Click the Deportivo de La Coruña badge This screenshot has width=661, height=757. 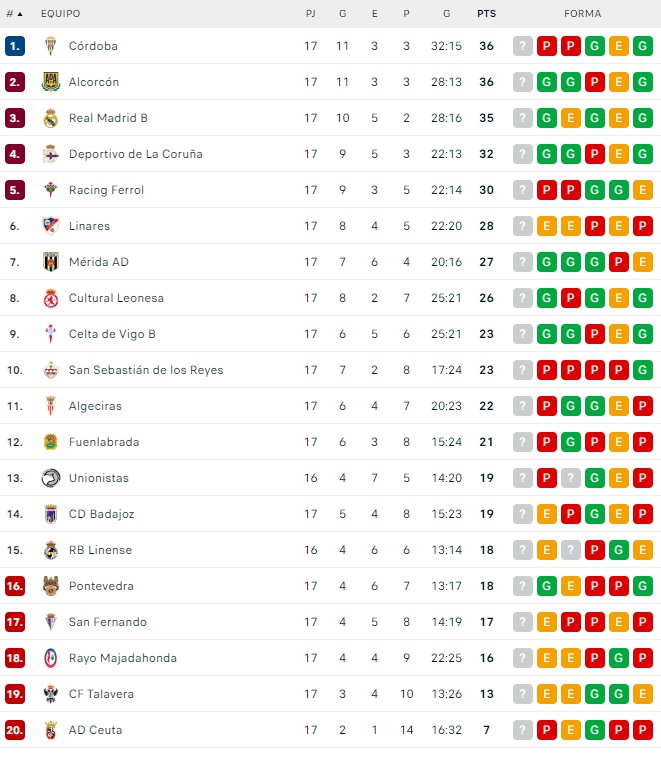pyautogui.click(x=51, y=154)
